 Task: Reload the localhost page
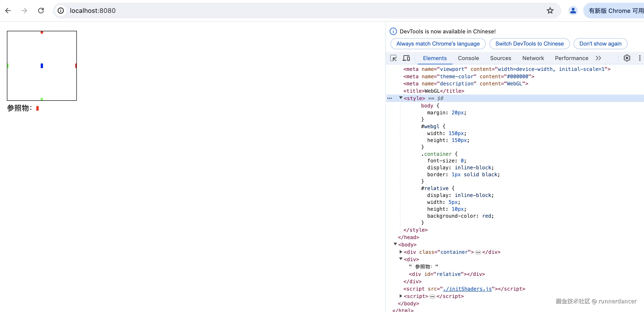click(x=41, y=11)
